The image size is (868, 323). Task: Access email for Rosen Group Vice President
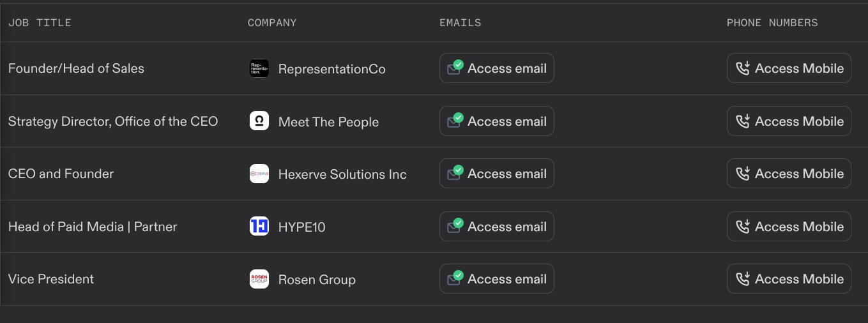497,279
